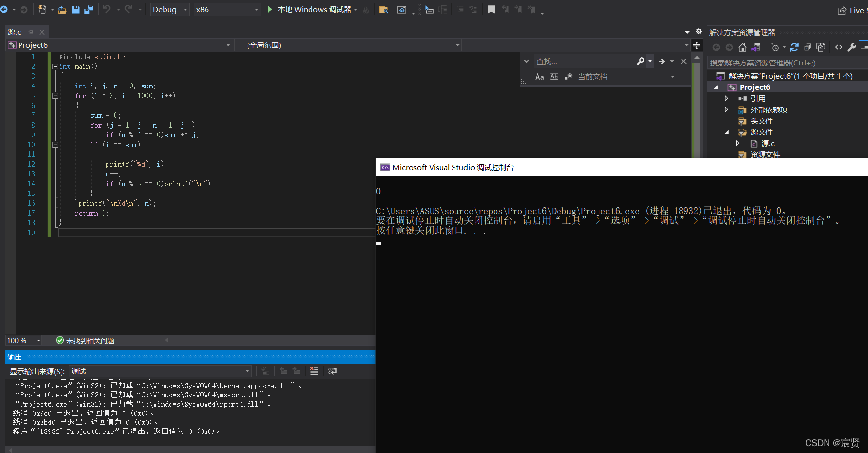Click the editor vertical scrollbar up arrow
The image size is (868, 453).
coord(697,57)
